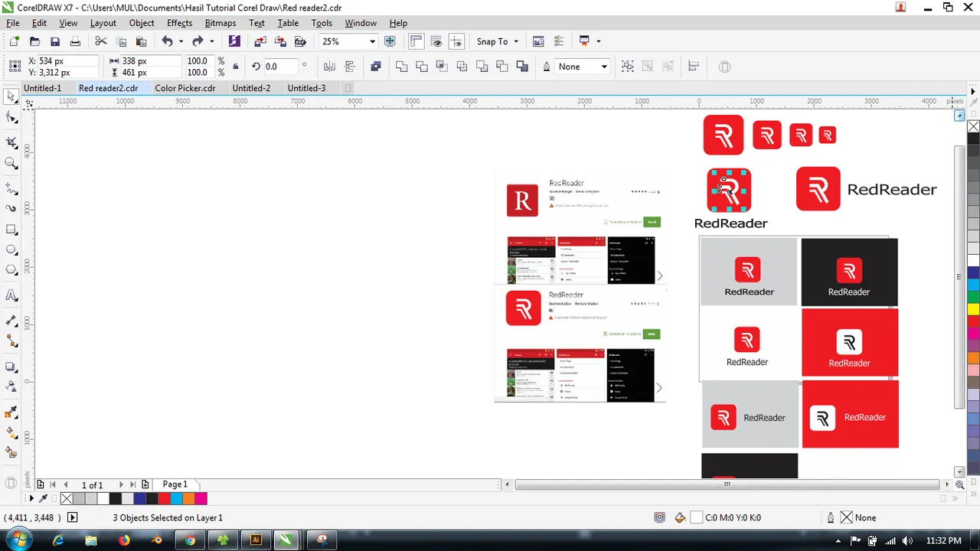Select the Freehand tool in toolbox
This screenshot has height=551, width=980.
point(11,187)
